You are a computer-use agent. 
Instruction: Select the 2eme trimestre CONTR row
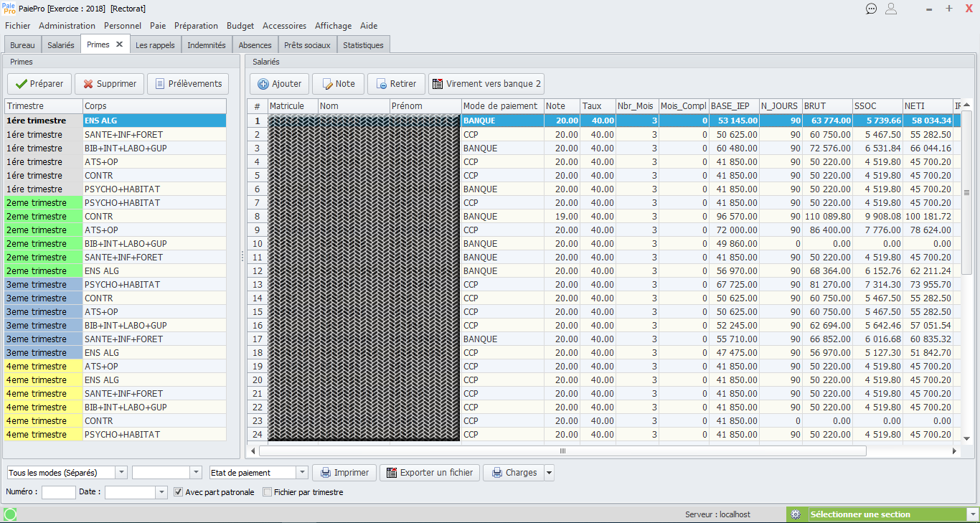(x=115, y=217)
